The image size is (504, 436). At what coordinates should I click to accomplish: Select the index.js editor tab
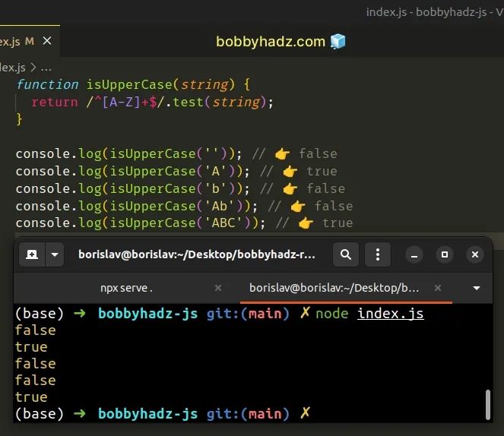(29, 41)
